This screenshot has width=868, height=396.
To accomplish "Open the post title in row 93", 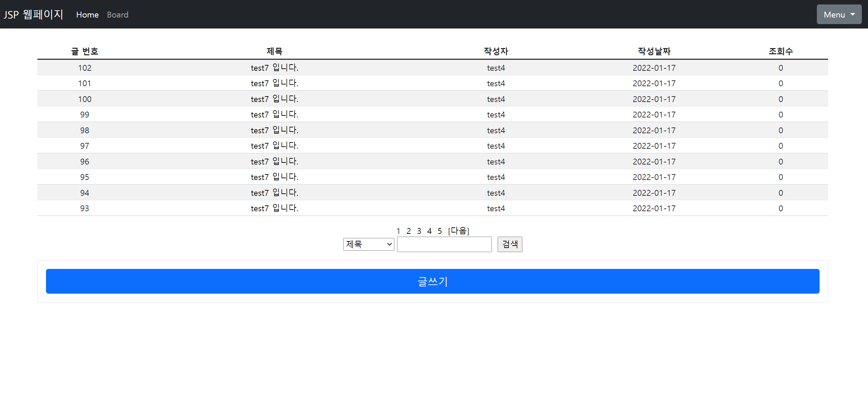I will point(274,208).
